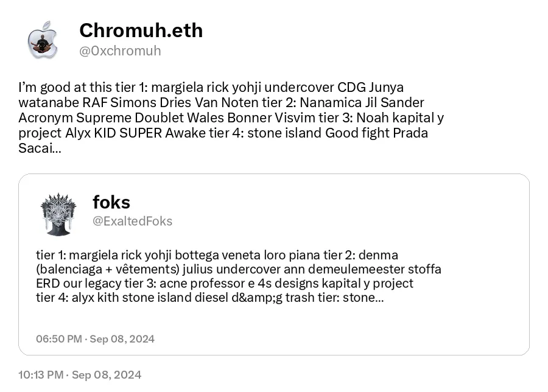
Task: Open the quoted tweet card from foks
Action: [274, 264]
